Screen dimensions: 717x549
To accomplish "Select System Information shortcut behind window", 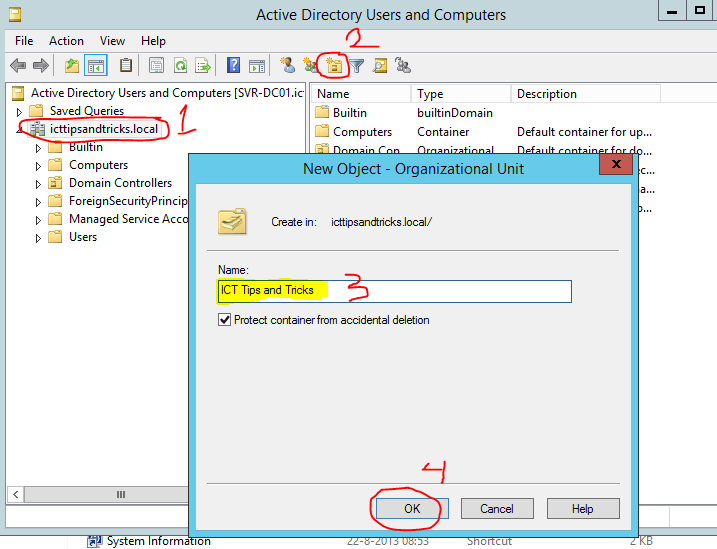I will pyautogui.click(x=158, y=541).
